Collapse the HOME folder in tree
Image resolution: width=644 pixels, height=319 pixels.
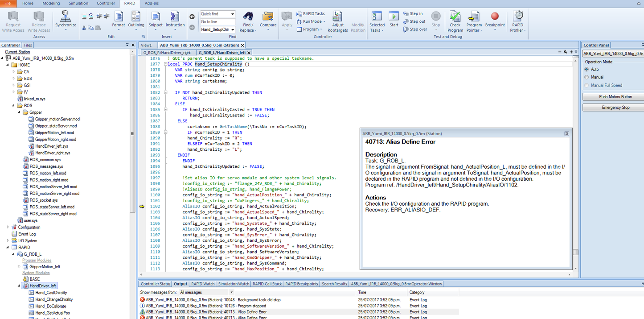[8, 65]
